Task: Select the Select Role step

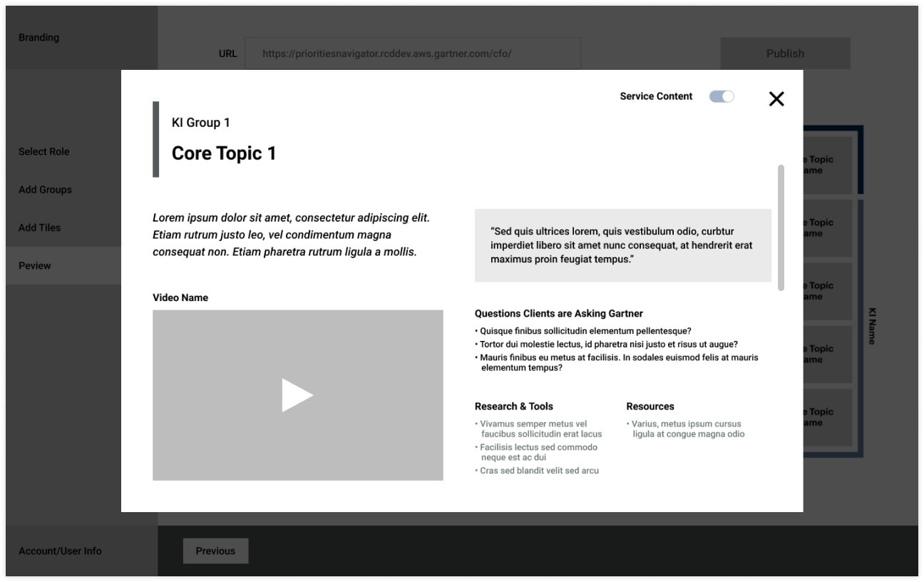Action: pyautogui.click(x=45, y=151)
